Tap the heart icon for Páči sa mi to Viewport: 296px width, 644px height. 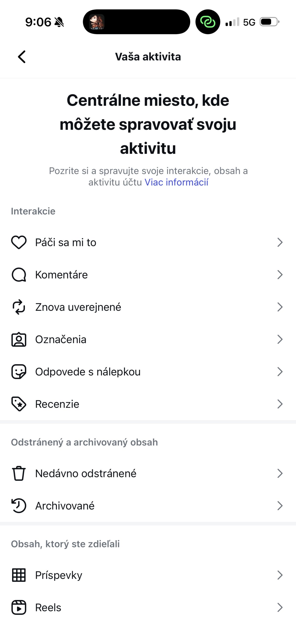(x=19, y=242)
